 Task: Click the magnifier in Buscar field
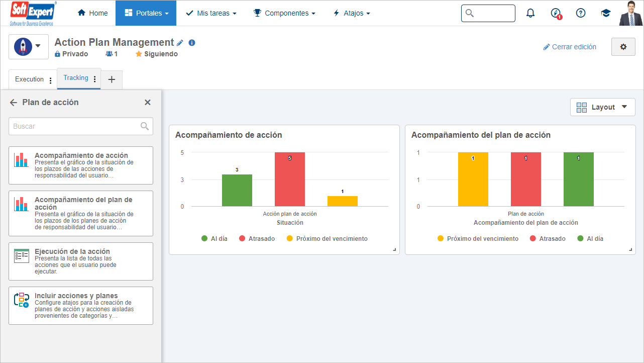[145, 126]
